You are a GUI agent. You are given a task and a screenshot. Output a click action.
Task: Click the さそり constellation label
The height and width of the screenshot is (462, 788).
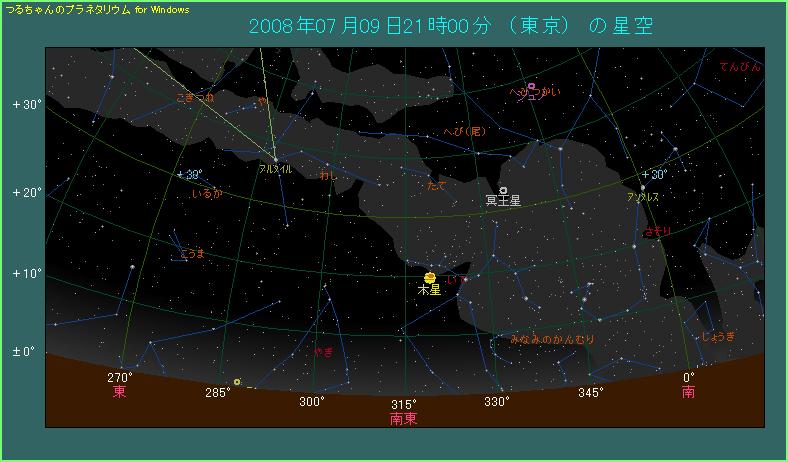659,231
